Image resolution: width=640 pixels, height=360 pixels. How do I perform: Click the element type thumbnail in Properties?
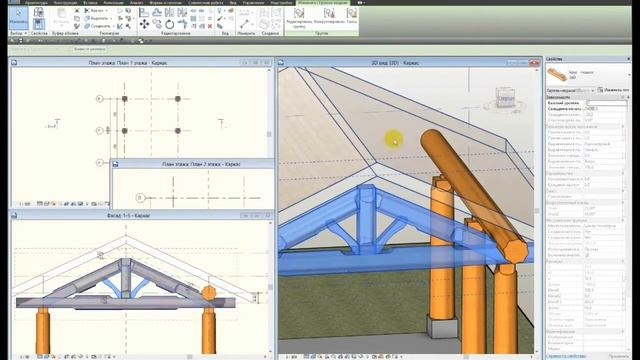(x=557, y=75)
